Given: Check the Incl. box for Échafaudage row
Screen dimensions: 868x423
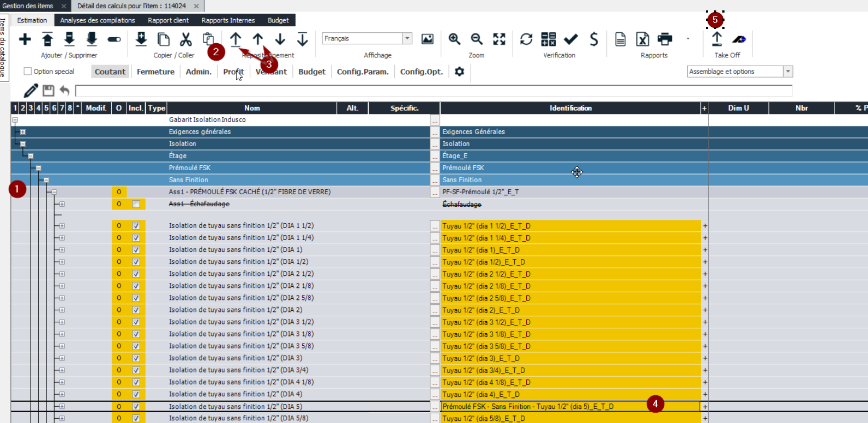Looking at the screenshot, I should [136, 204].
